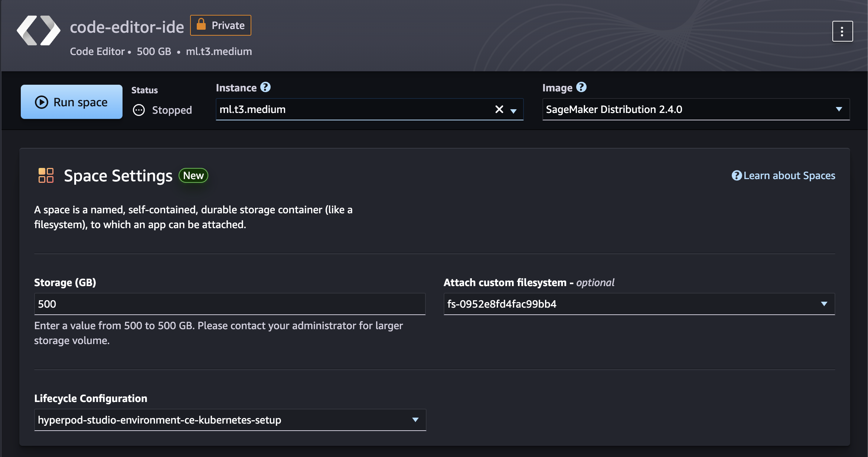Expand the Instance type dropdown arrow

coord(513,110)
